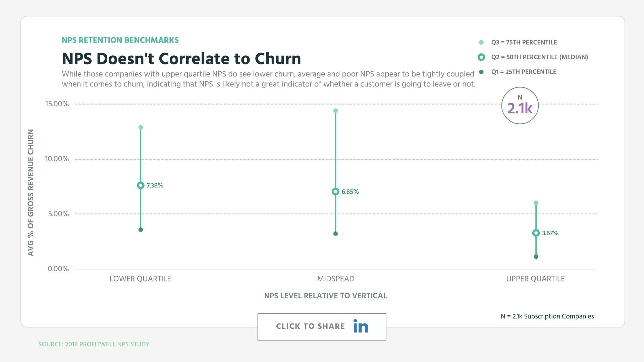
Task: Expand the Lower Quartile category label
Action: pyautogui.click(x=140, y=279)
